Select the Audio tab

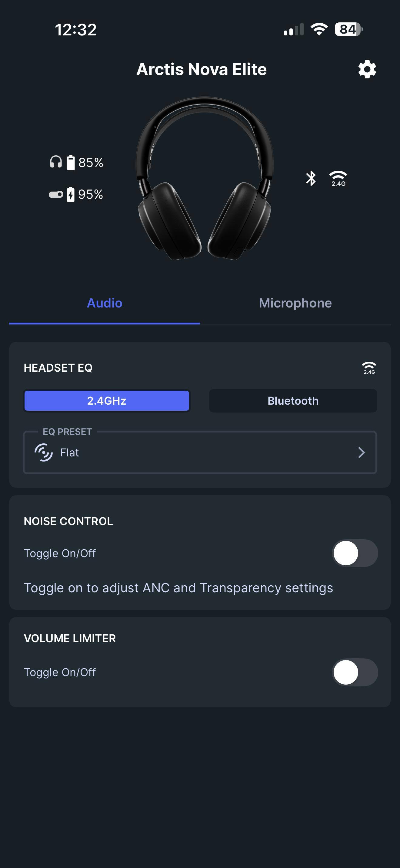(105, 303)
